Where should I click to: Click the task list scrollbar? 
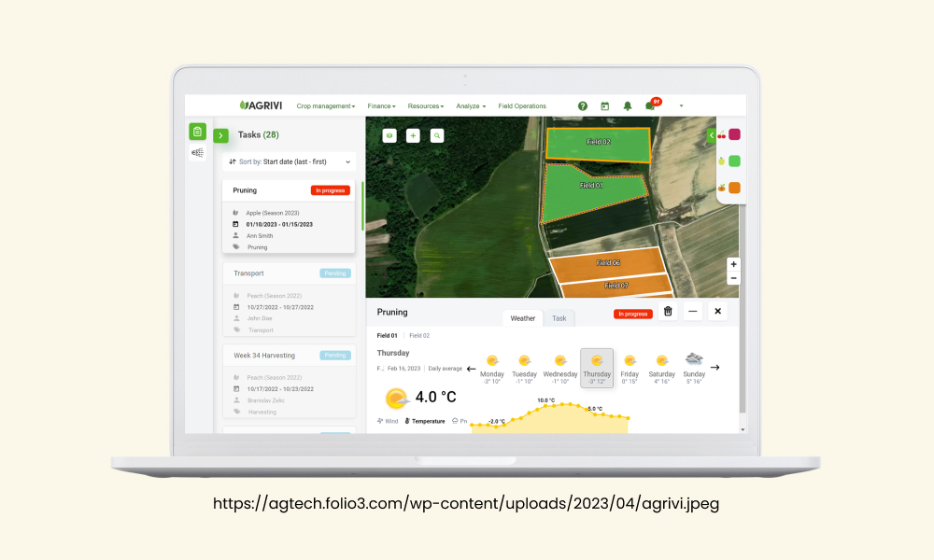362,206
